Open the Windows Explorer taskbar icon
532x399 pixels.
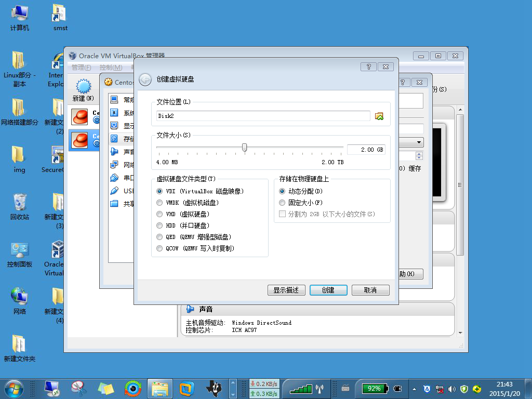(x=159, y=389)
